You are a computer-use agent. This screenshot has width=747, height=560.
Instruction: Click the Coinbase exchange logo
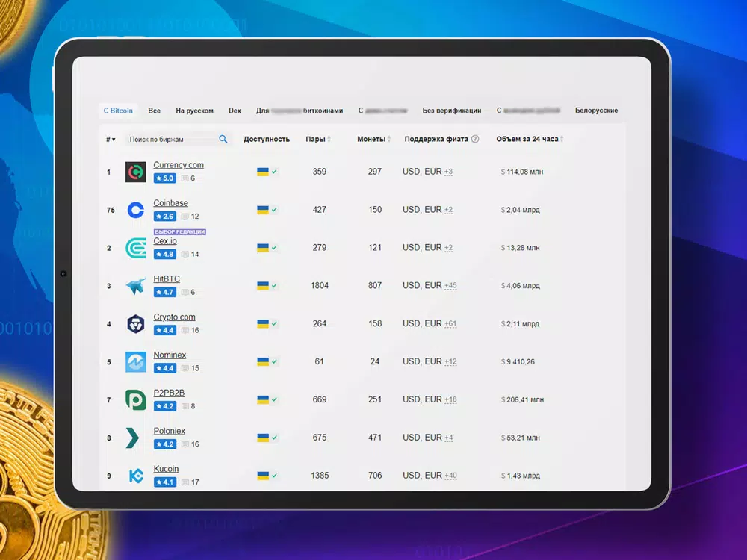coord(135,210)
